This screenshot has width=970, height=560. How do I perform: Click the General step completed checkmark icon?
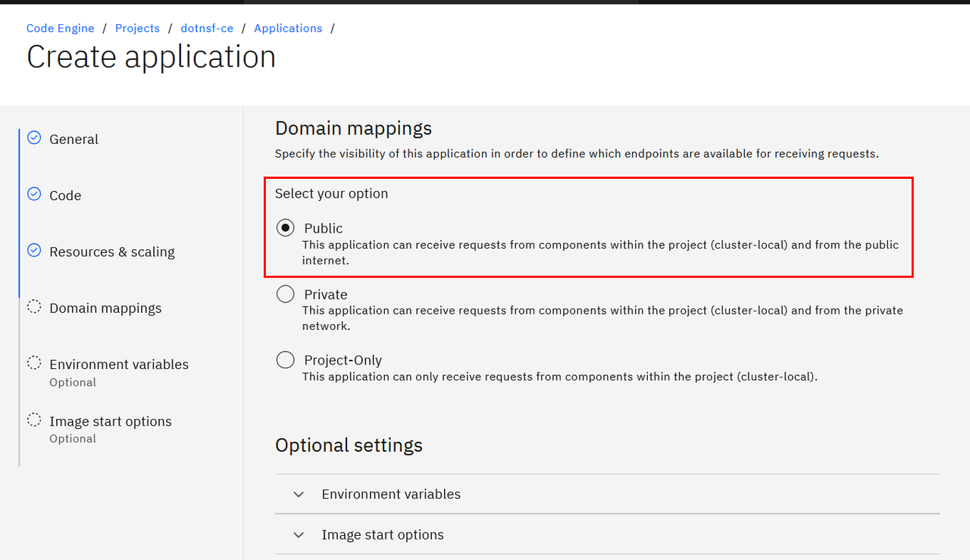click(x=34, y=138)
